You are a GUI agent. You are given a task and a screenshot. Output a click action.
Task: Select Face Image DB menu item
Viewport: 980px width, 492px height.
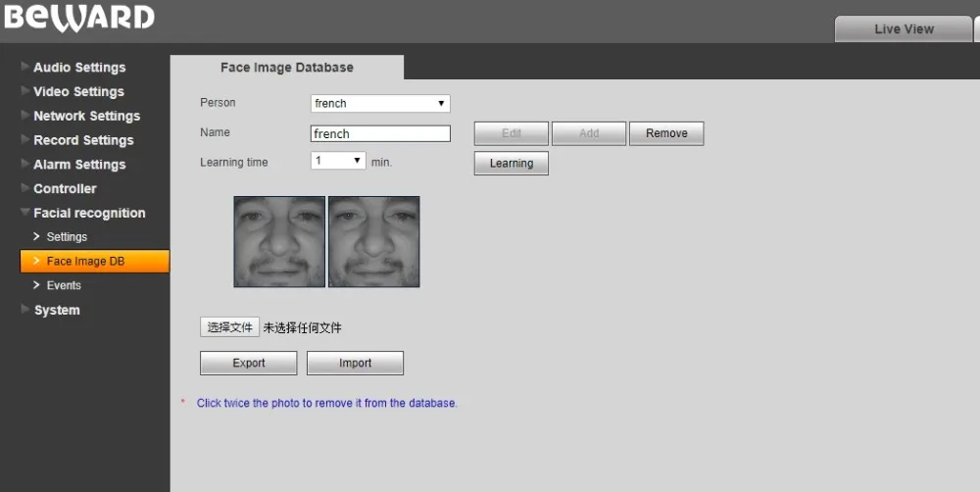coord(85,262)
